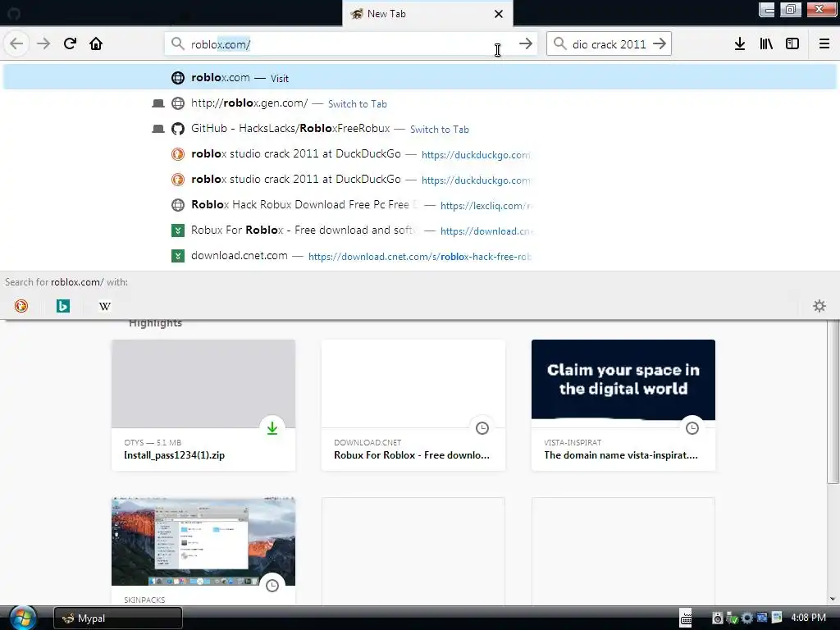Open on-screen keyboard tray icon
The image size is (840, 630).
[686, 618]
